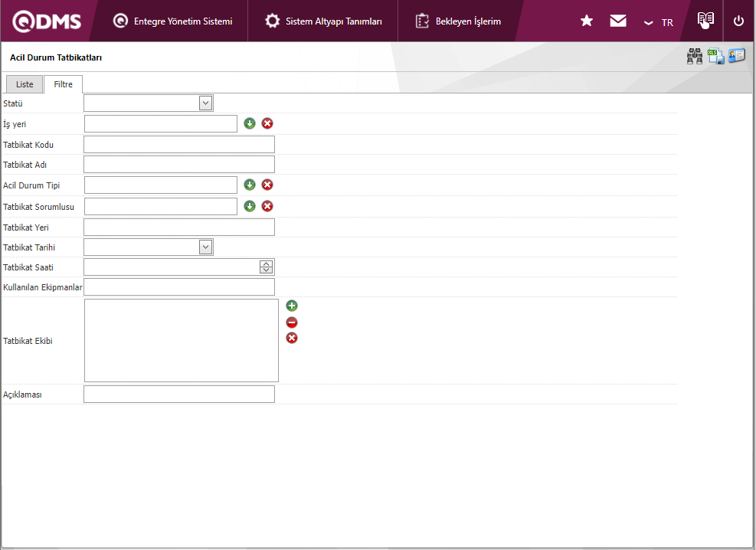756x550 pixels.
Task: Click green select arrow for Tatbikat Sorumlusu
Action: 249,206
